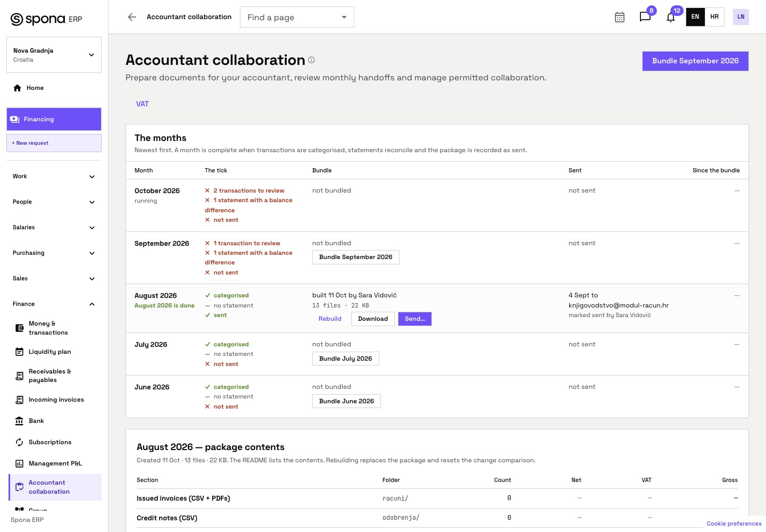Open Money & transactions page
The image size is (766, 532).
point(55,328)
